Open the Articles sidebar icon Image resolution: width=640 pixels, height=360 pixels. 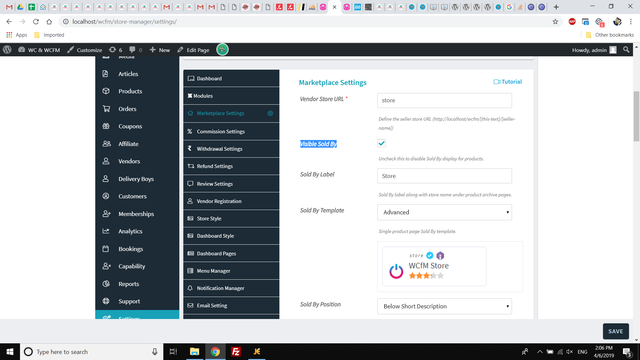pos(106,74)
